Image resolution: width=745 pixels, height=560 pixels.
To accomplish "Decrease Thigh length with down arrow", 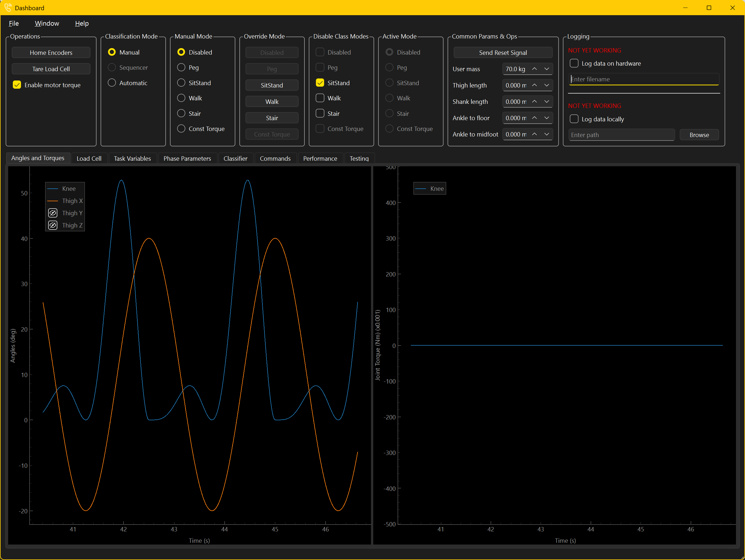I will click(547, 85).
